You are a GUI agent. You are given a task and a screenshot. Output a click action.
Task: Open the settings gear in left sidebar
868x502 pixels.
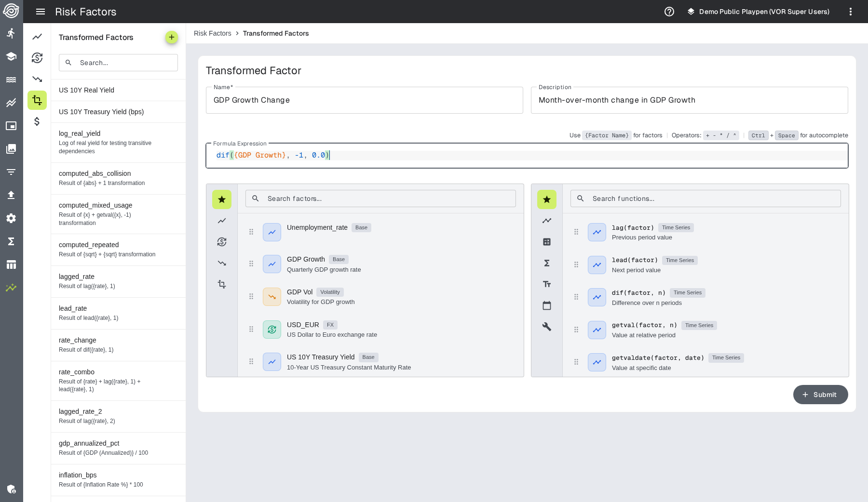coord(11,218)
